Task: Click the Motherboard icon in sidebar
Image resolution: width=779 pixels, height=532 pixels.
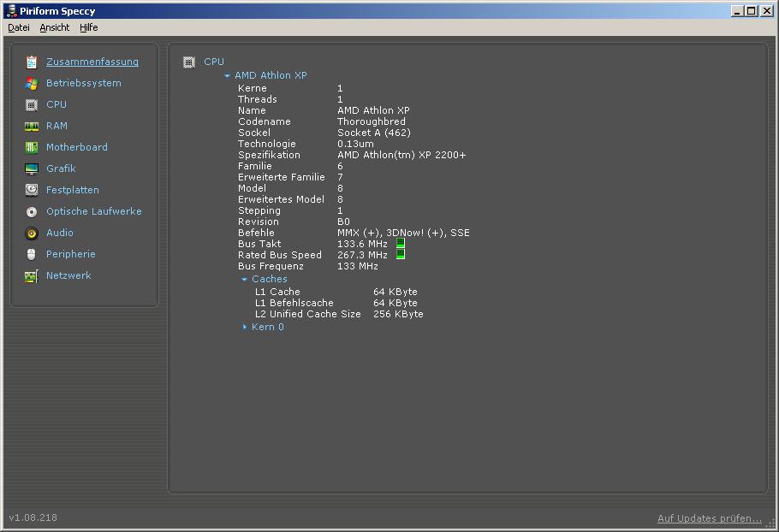Action: 32,147
